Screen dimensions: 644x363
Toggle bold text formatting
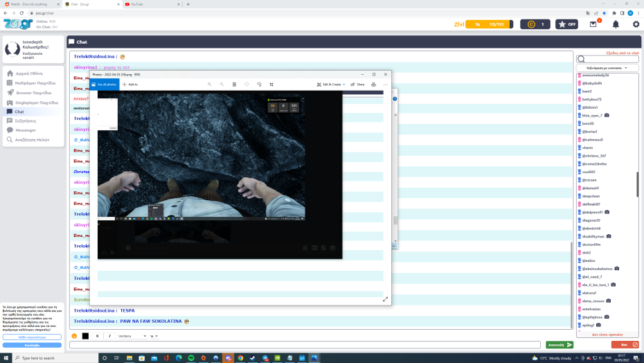98,336
